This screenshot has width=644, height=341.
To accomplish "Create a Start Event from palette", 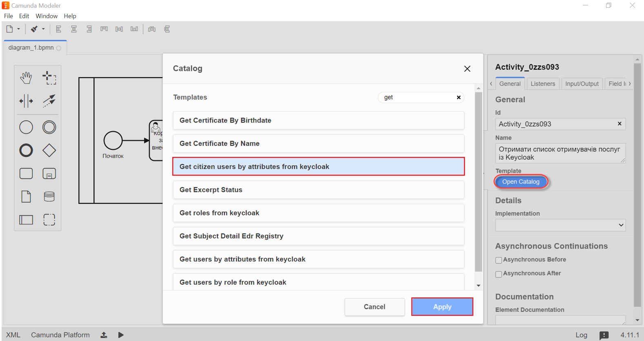I will (x=26, y=127).
